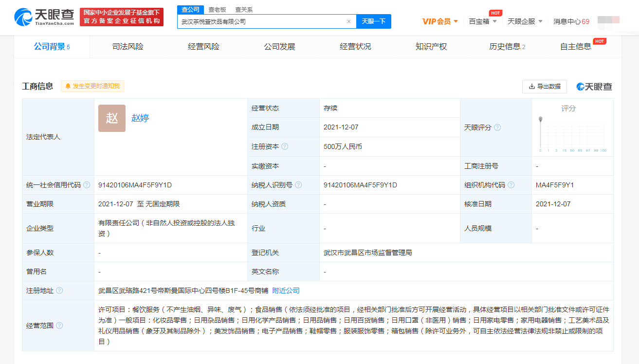639x364 pixels.
Task: Click help icon next to 统一社会信用代码
Action: pyautogui.click(x=87, y=185)
